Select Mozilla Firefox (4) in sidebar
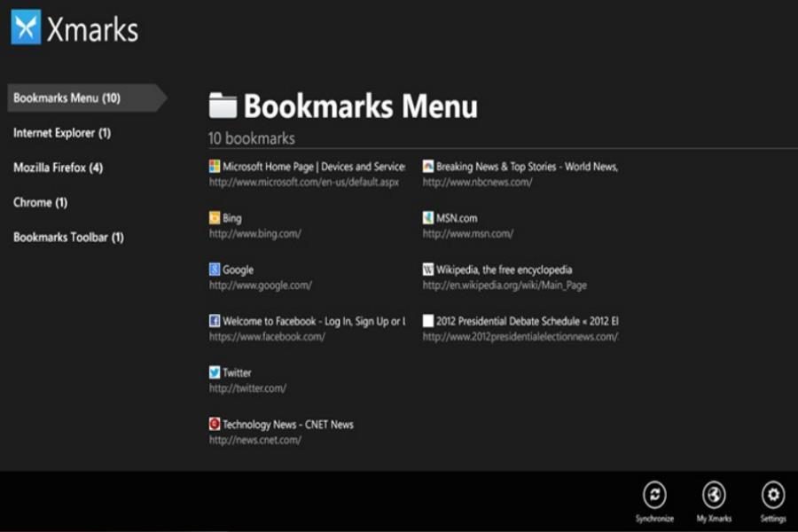 point(59,168)
